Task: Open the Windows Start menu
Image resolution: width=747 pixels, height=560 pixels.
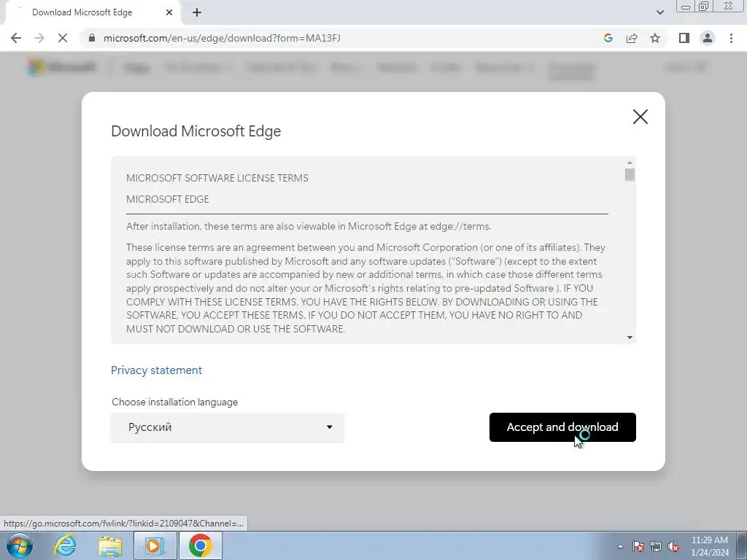Action: pyautogui.click(x=20, y=545)
